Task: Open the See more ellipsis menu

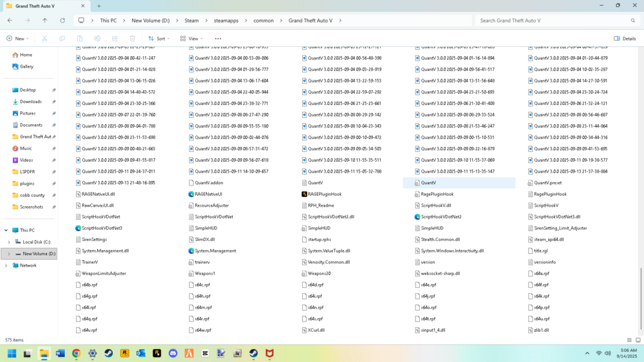Action: (x=218, y=39)
